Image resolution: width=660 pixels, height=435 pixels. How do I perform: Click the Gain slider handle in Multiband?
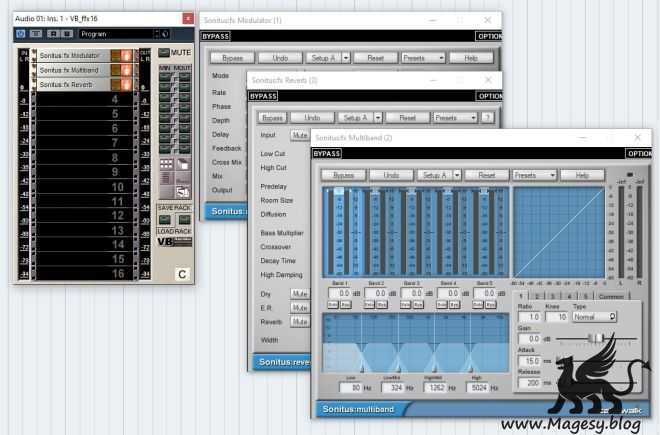596,338
